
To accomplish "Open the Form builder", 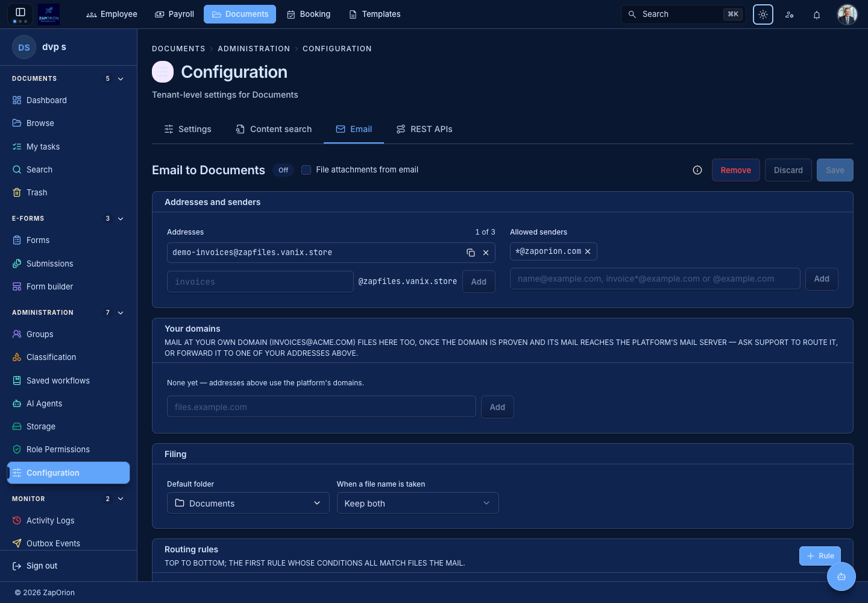I will pyautogui.click(x=68, y=286).
